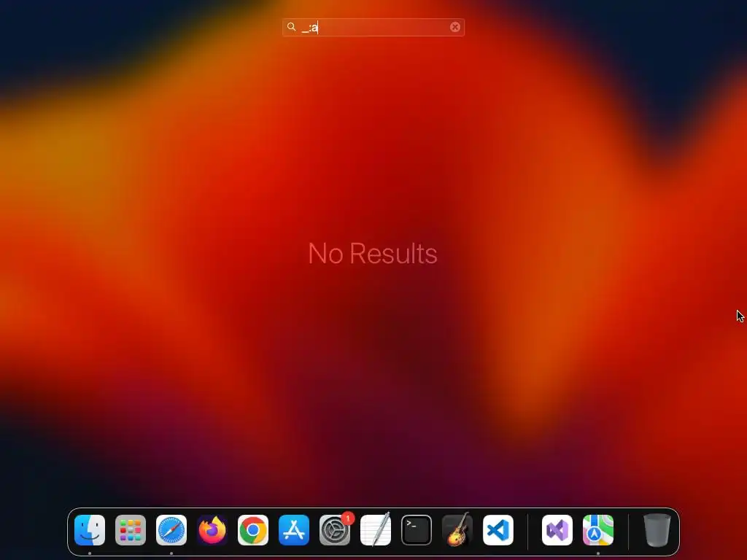This screenshot has height=560, width=747.
Task: Launch Terminal from the dock
Action: (417, 530)
